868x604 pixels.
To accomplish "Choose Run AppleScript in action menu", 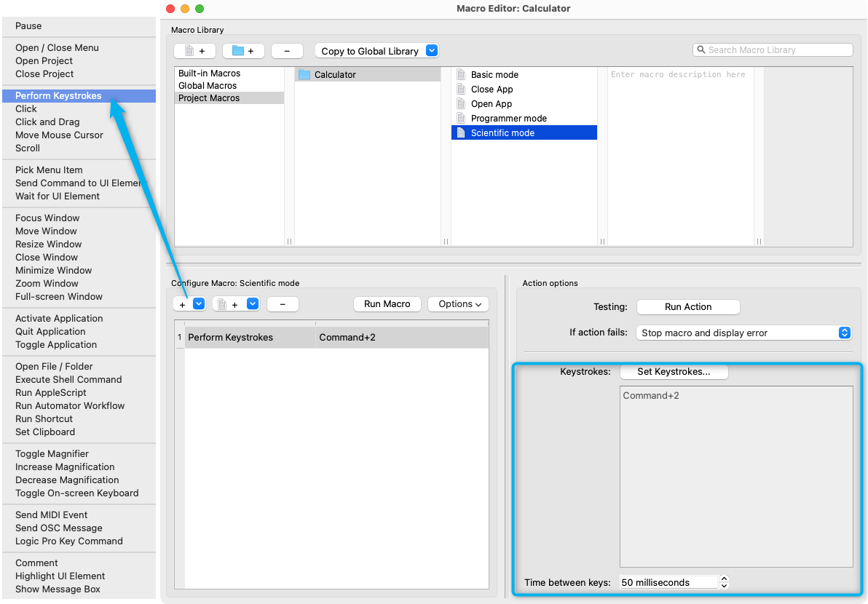I will (50, 393).
